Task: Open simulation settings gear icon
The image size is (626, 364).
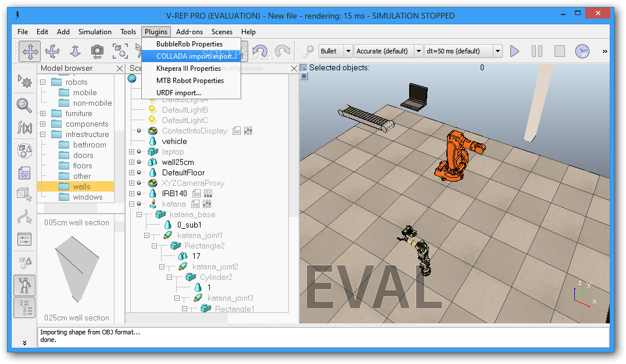Action: (x=24, y=82)
